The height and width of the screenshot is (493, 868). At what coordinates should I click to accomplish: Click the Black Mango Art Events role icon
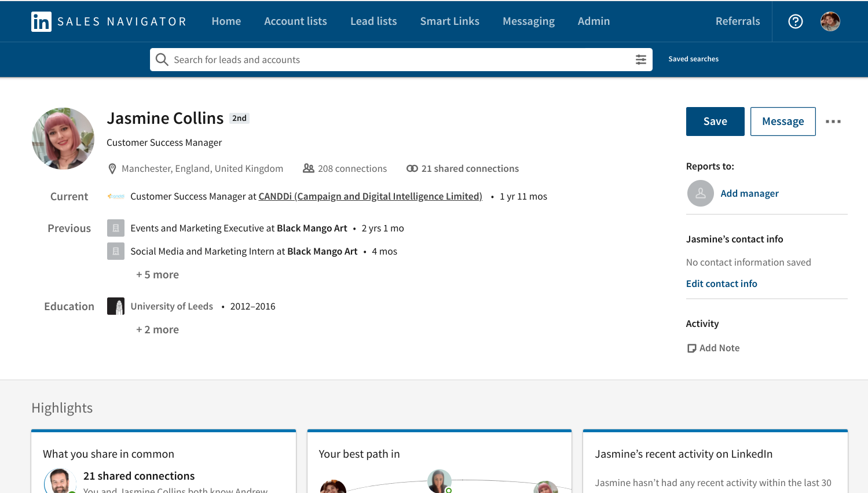pos(116,228)
